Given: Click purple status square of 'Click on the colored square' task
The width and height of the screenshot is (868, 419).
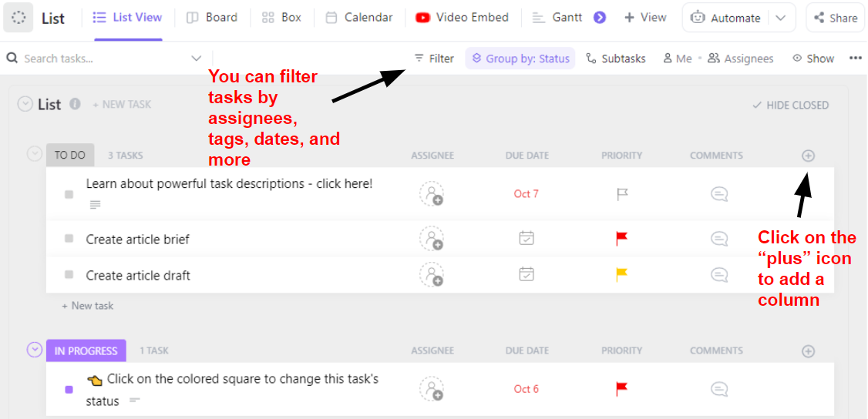Looking at the screenshot, I should coord(69,390).
